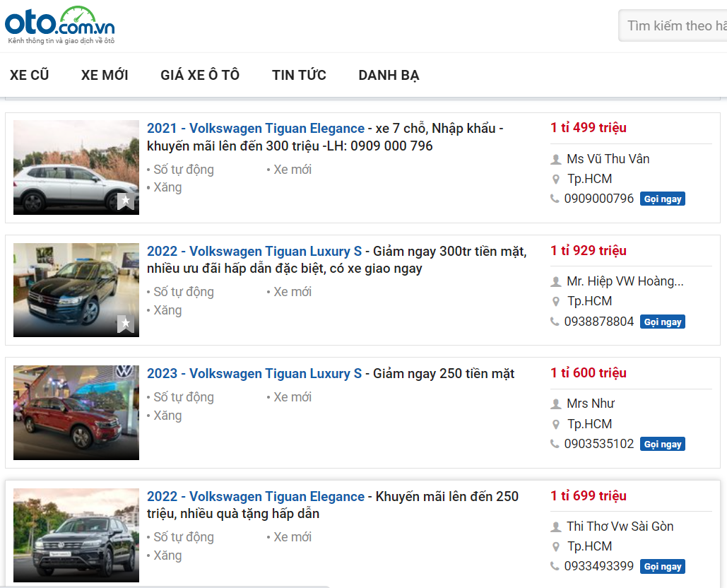
Task: Click location pin icon for Mr. Hiệp listing
Action: click(x=556, y=302)
